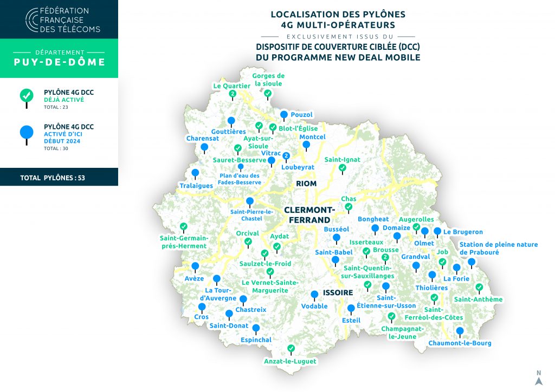Click the 'LOCALISATION DES PYLÔNES' title text

[338, 15]
